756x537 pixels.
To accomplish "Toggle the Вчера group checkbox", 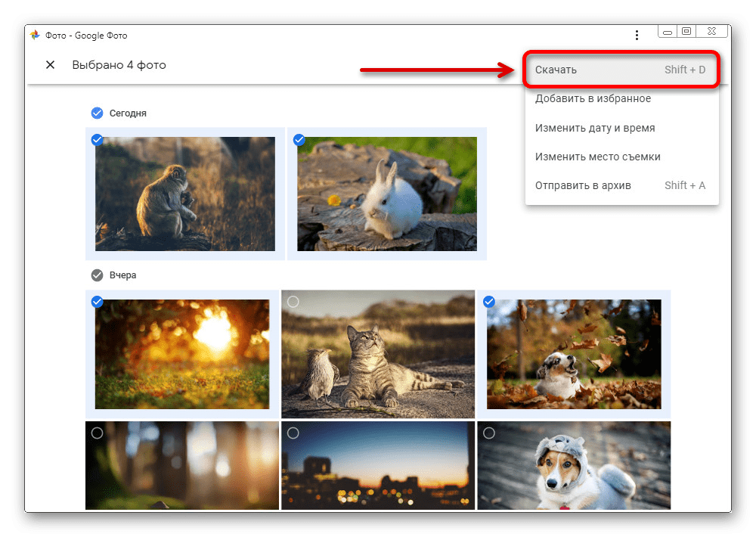I will (97, 275).
